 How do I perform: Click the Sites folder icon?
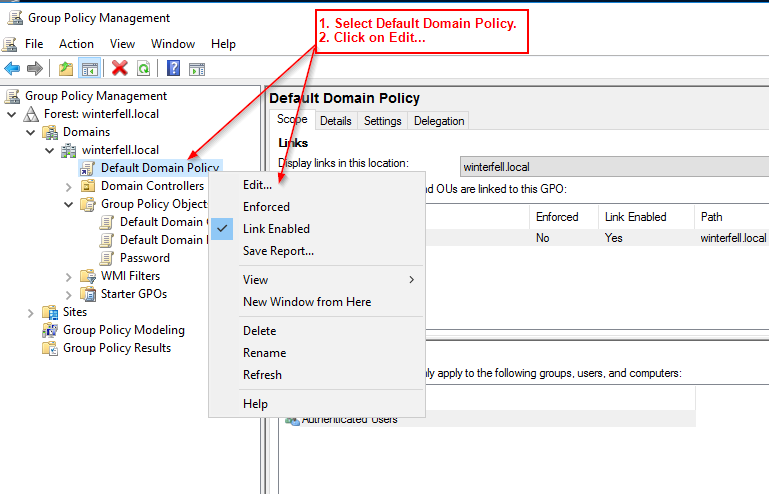pos(50,312)
